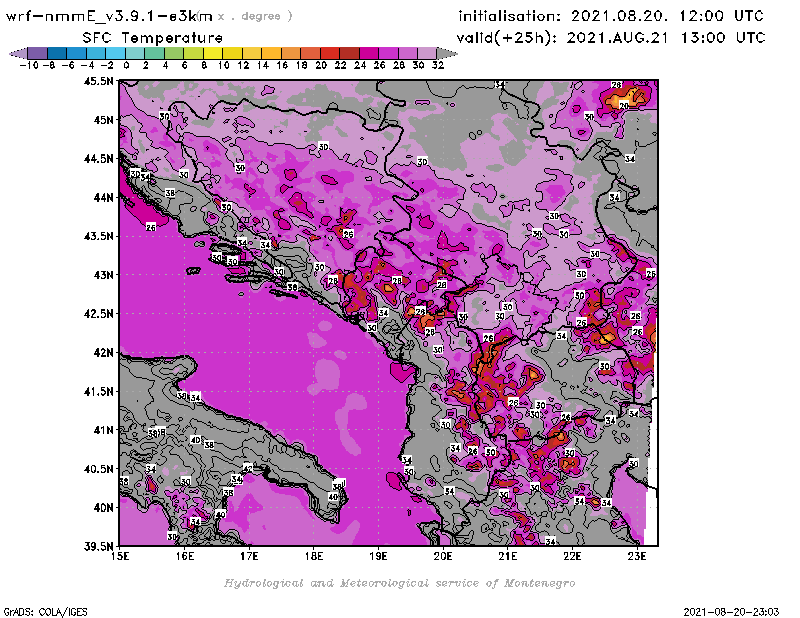Click the 21E longitude label
Viewport: 800px width, 618px height.
tap(508, 556)
